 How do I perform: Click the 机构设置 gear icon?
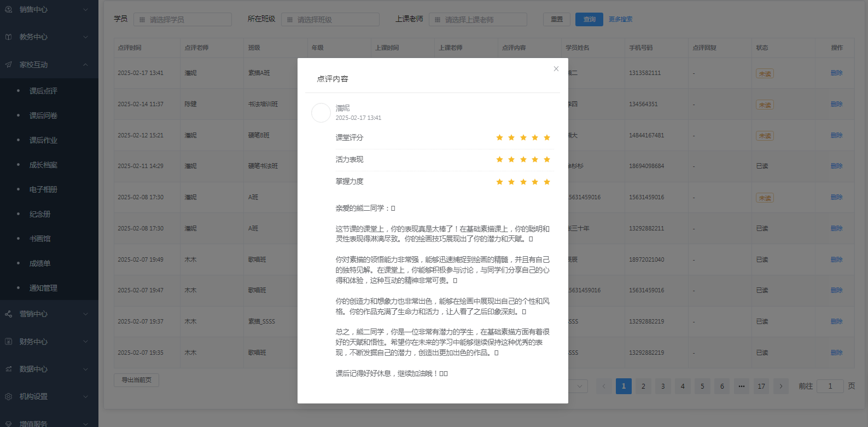click(x=9, y=396)
